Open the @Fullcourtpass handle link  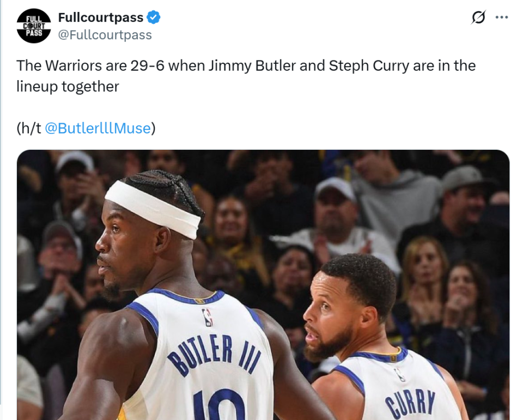pos(105,35)
